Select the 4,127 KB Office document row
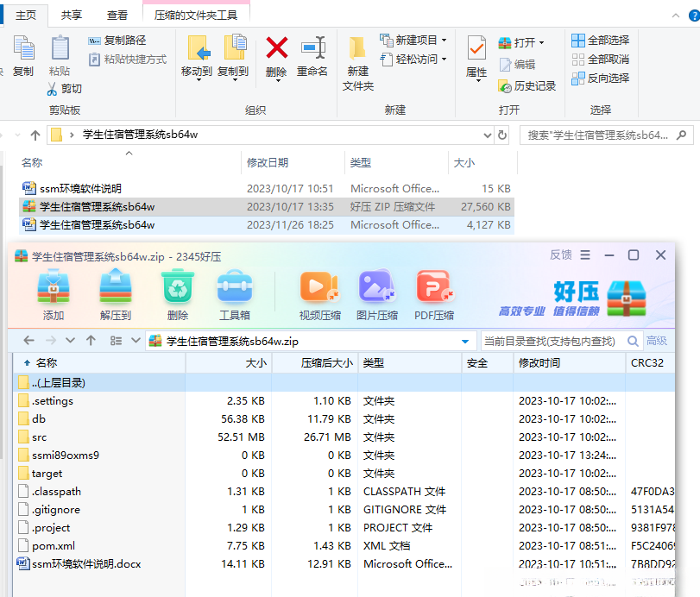The width and height of the screenshot is (700, 597). [x=267, y=225]
